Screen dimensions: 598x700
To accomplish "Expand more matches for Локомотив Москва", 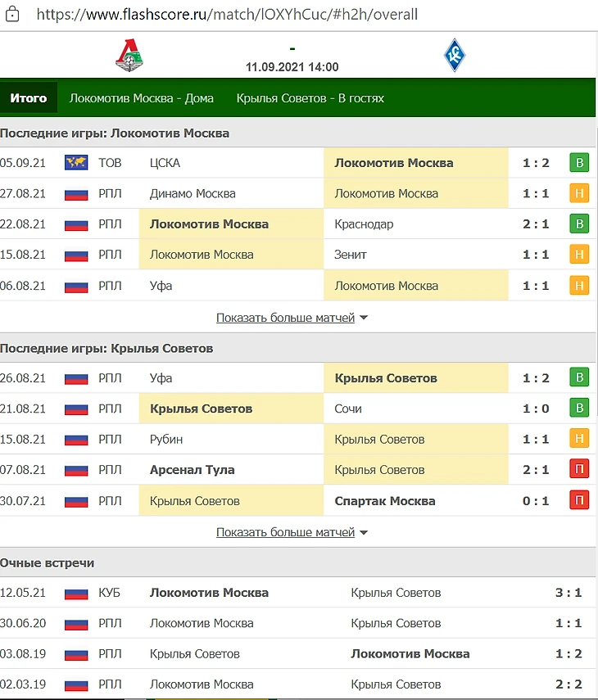I will [x=292, y=318].
